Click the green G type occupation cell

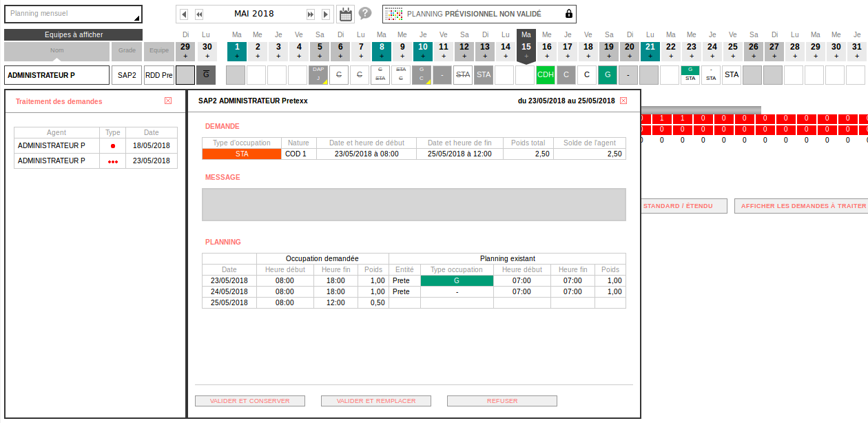click(x=457, y=281)
